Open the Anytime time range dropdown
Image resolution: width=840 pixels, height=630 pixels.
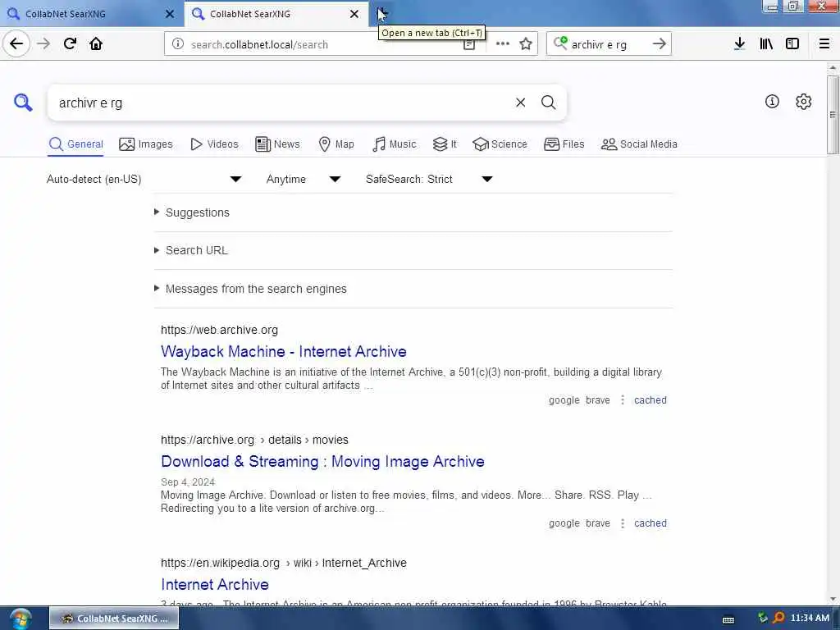[304, 179]
